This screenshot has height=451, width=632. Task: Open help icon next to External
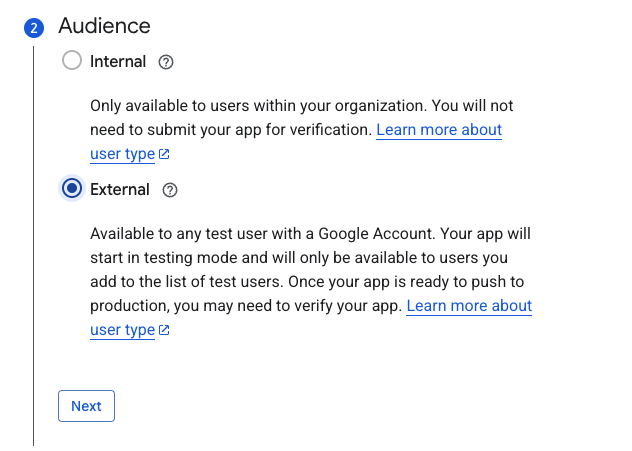[x=170, y=190]
